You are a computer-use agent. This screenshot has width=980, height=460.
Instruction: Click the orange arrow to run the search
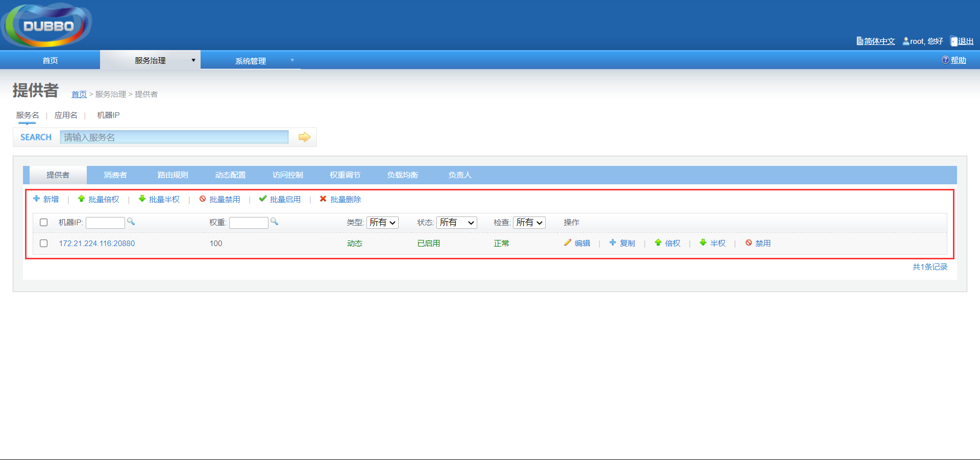click(x=304, y=137)
